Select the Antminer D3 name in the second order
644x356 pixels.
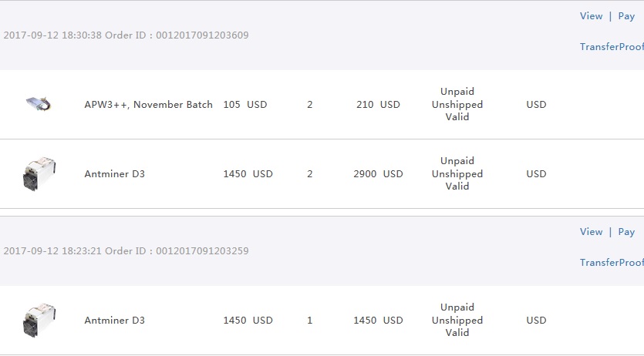tap(115, 321)
